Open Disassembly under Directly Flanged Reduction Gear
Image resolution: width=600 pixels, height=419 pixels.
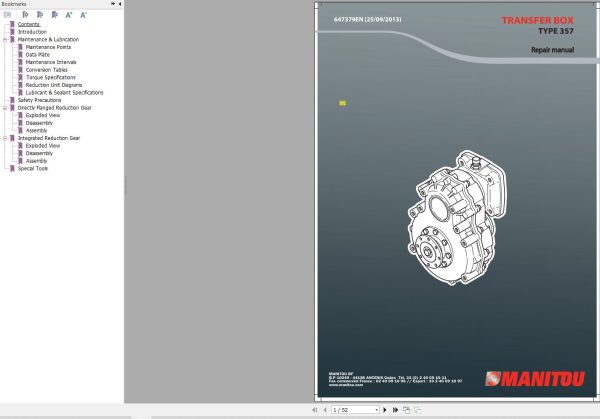pos(39,123)
